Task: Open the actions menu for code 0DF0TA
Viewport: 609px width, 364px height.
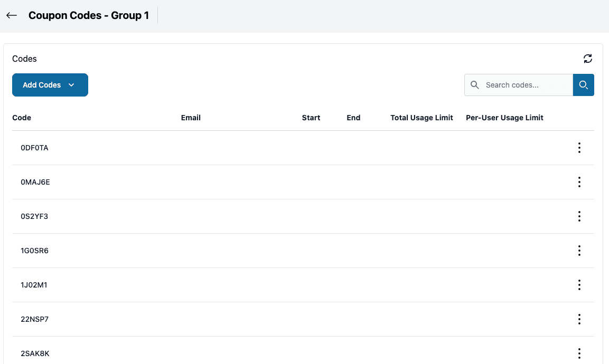Action: (x=579, y=148)
